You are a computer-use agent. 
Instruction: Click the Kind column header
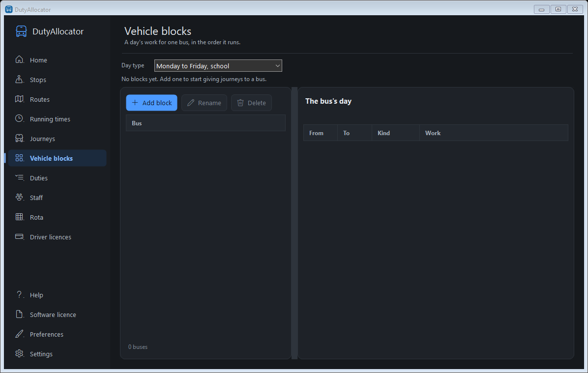(x=395, y=133)
